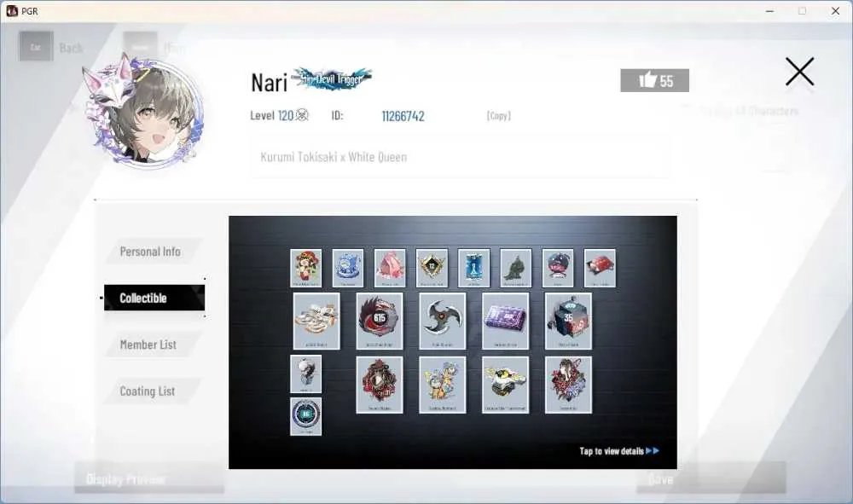Click the Back button behind the profile
The width and height of the screenshot is (853, 504).
[x=52, y=47]
